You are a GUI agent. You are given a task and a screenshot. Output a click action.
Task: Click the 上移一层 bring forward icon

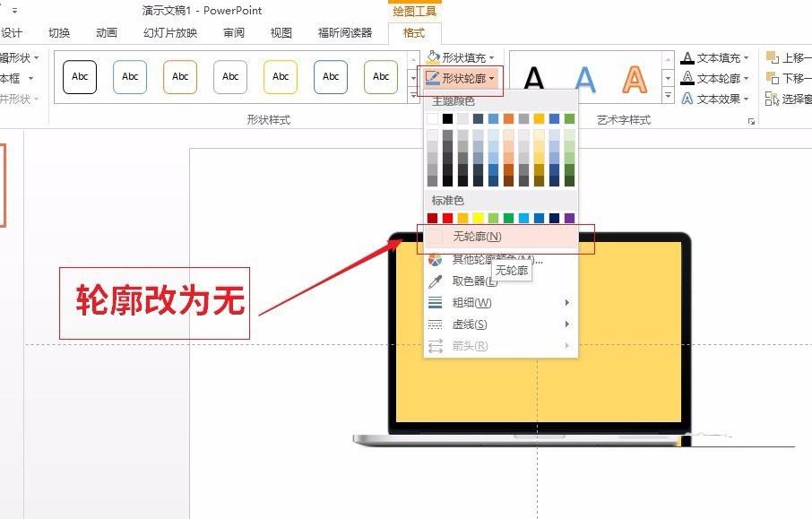[773, 56]
